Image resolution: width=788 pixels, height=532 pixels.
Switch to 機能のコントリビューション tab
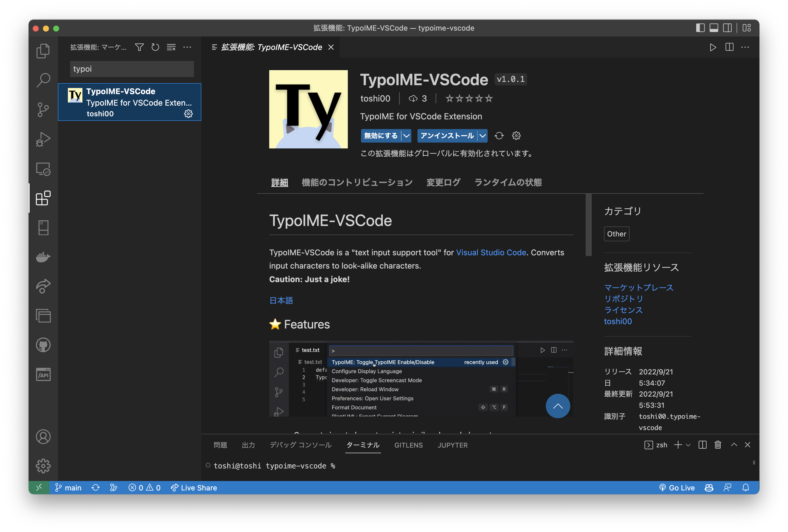pos(357,183)
